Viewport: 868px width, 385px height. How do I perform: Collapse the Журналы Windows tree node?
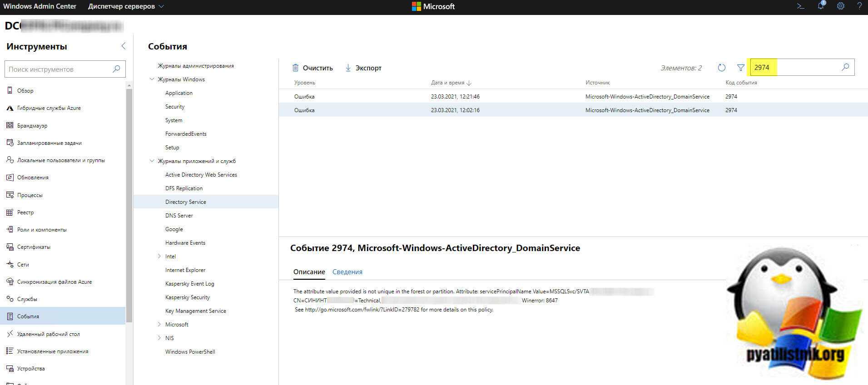coord(152,79)
